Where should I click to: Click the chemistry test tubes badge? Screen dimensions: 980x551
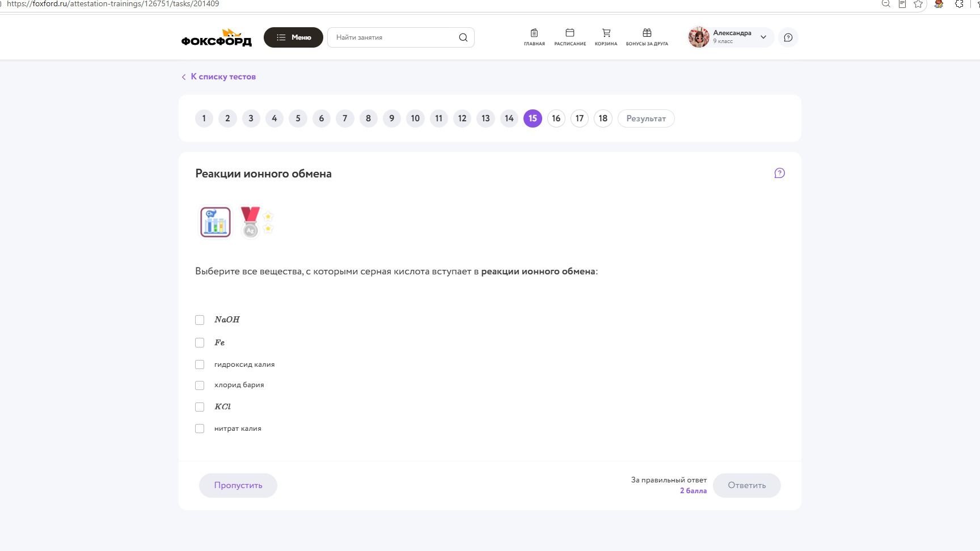click(x=216, y=222)
